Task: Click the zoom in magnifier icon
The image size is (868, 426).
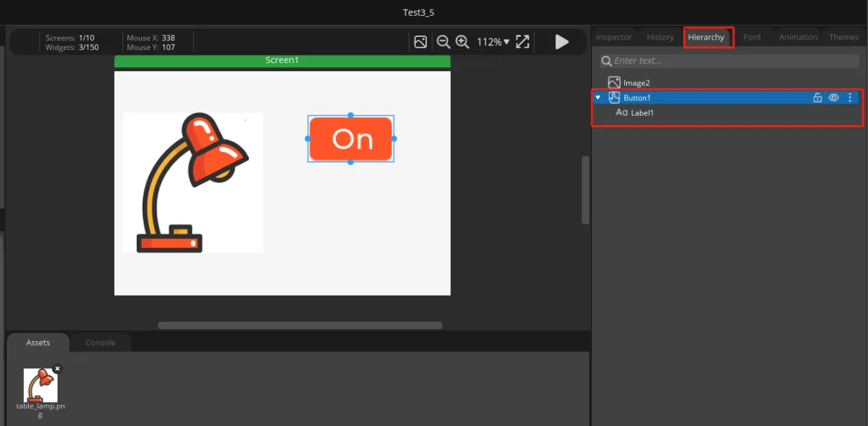Action: (462, 42)
